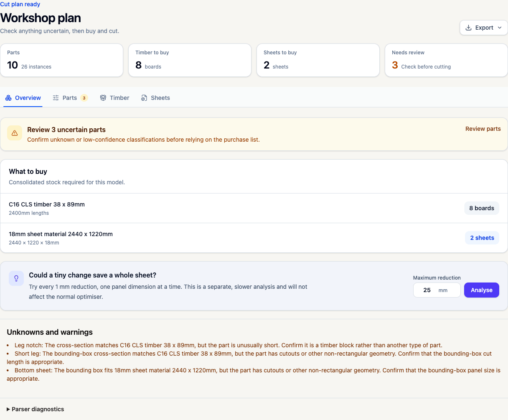The width and height of the screenshot is (508, 420).
Task: Click the C16 CLS timber 38 x 89mm row
Action: (254, 208)
